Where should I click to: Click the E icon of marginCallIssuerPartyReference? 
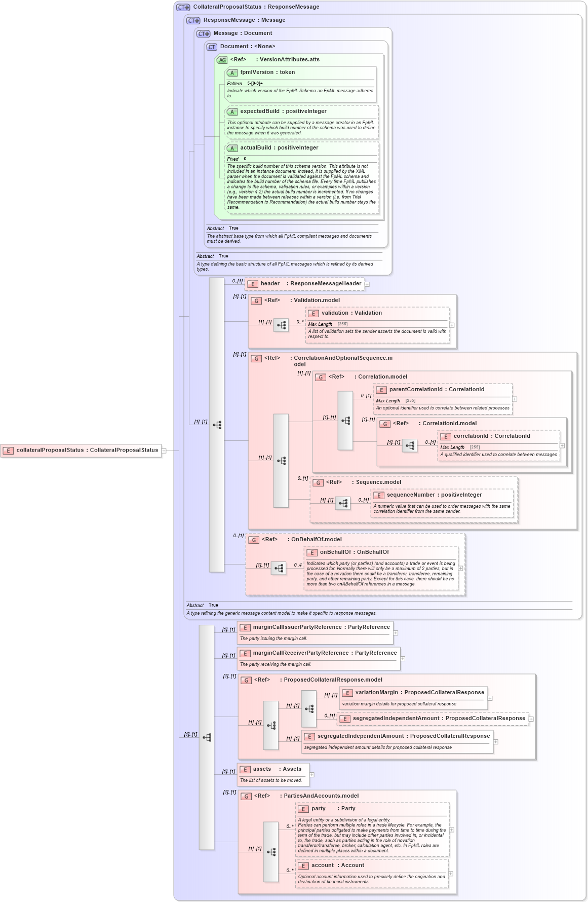tap(245, 628)
